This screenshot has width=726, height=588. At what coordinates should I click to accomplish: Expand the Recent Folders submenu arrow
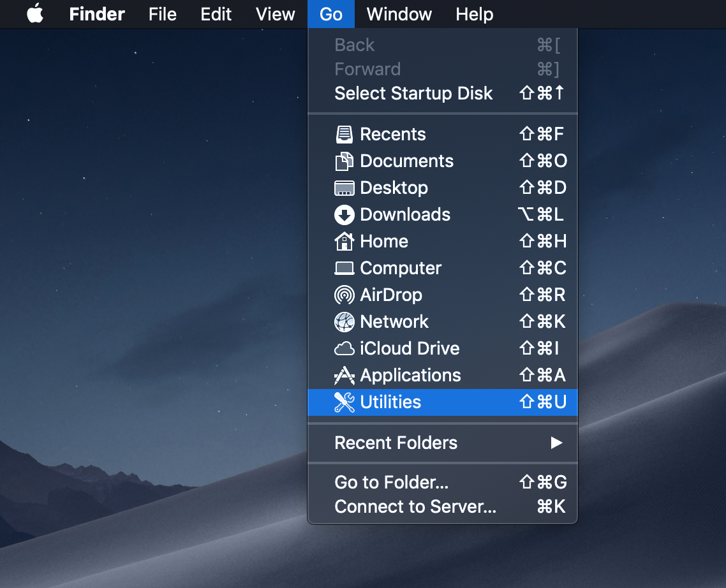point(556,443)
